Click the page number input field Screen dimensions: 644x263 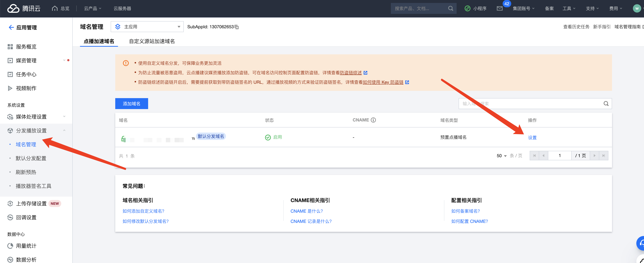click(x=559, y=156)
